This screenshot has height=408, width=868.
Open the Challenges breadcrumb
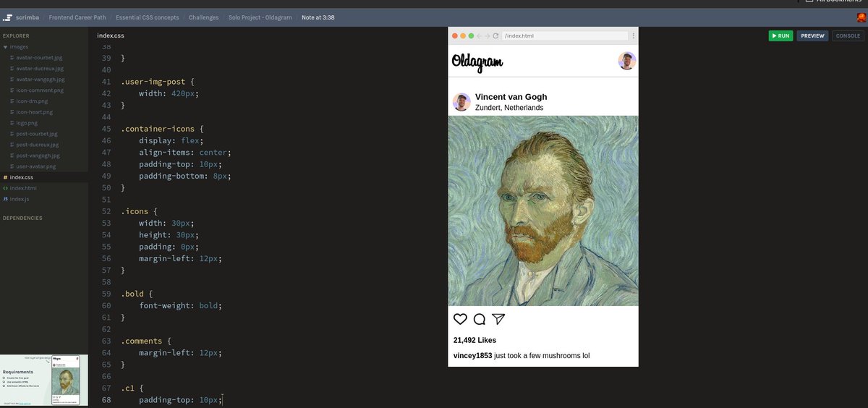(204, 17)
